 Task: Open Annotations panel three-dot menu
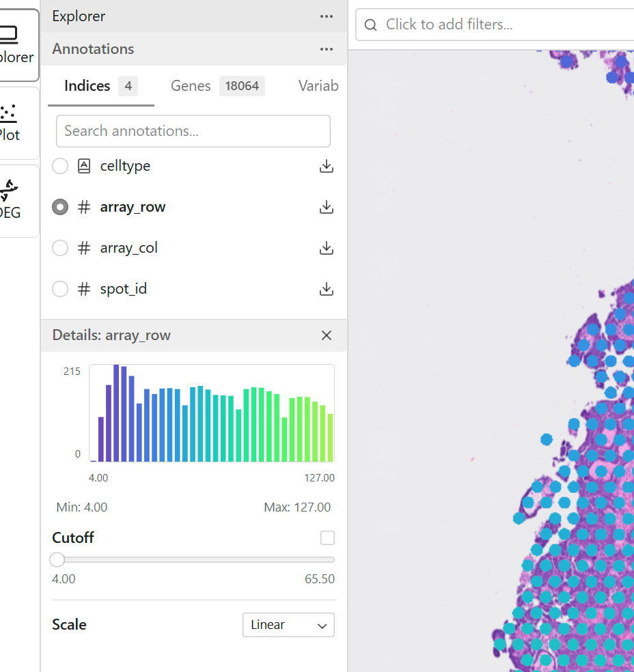coord(327,49)
